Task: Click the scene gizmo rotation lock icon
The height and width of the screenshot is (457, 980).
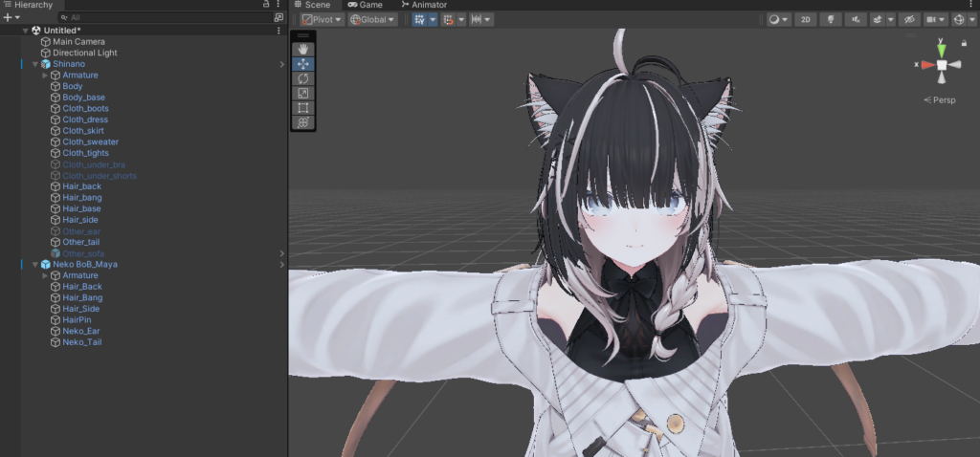Action: (x=965, y=43)
